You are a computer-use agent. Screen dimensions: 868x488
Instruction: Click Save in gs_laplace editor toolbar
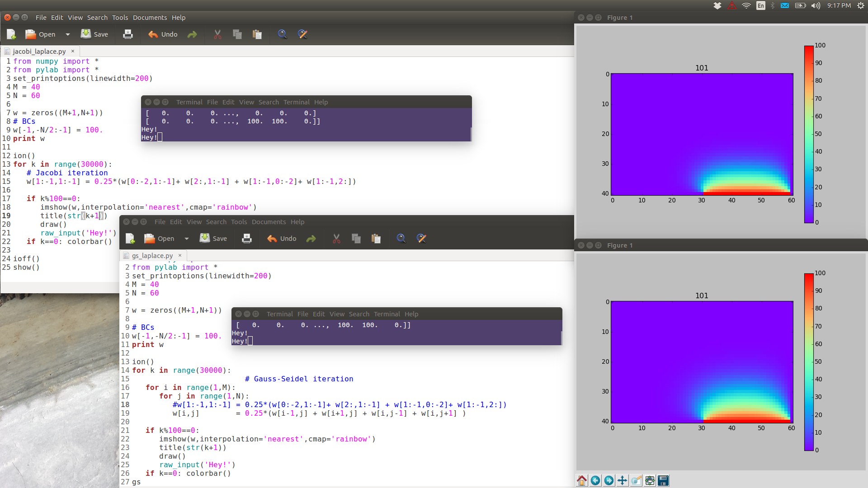213,239
